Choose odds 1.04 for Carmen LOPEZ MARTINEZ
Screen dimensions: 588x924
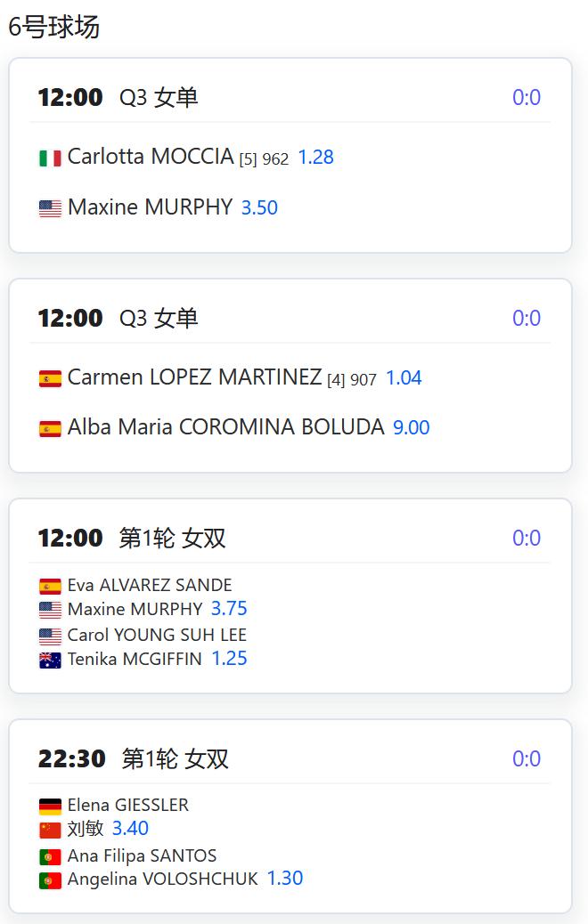click(404, 377)
